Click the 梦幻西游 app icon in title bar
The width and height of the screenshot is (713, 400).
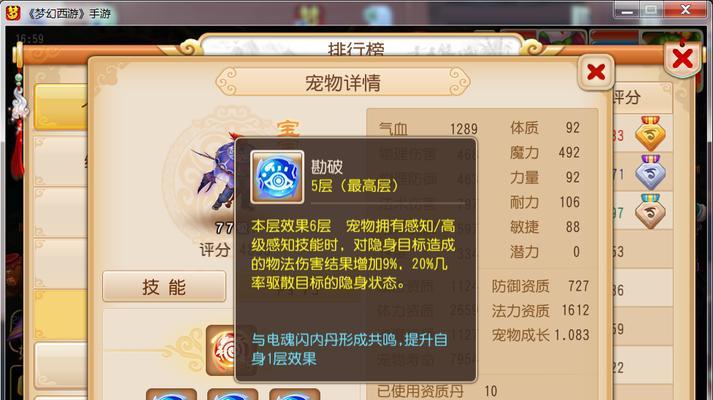[13, 13]
